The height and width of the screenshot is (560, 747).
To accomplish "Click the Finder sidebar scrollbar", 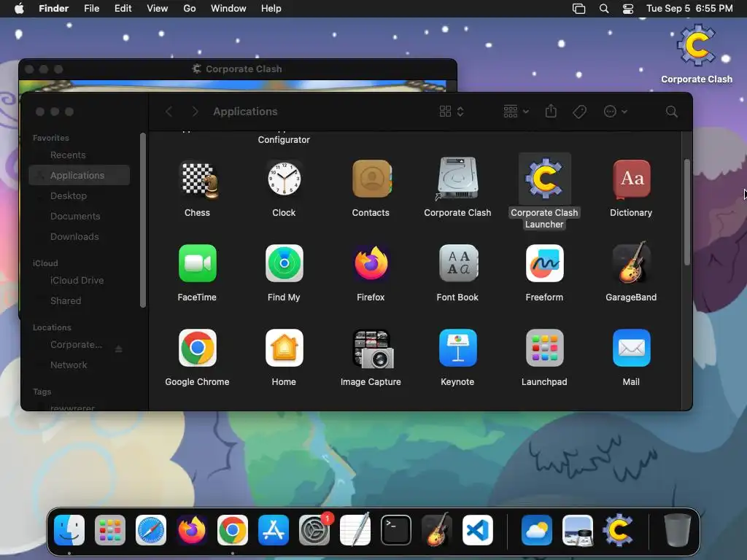I will pos(142,220).
